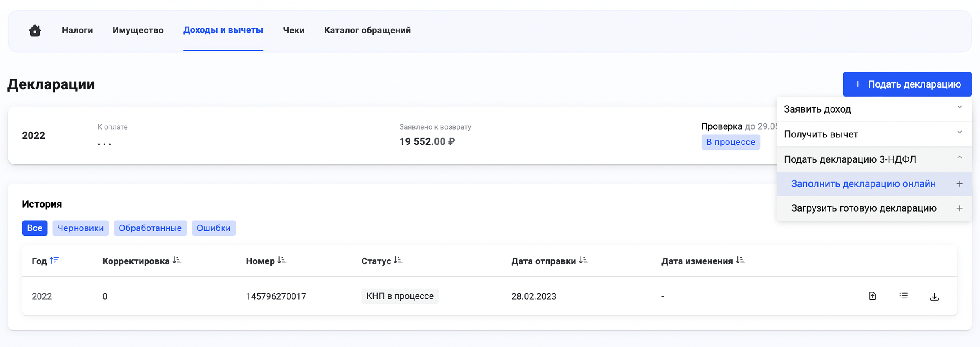980x347 pixels.
Task: Click the Корректировка value 0 cell
Action: pyautogui.click(x=105, y=296)
